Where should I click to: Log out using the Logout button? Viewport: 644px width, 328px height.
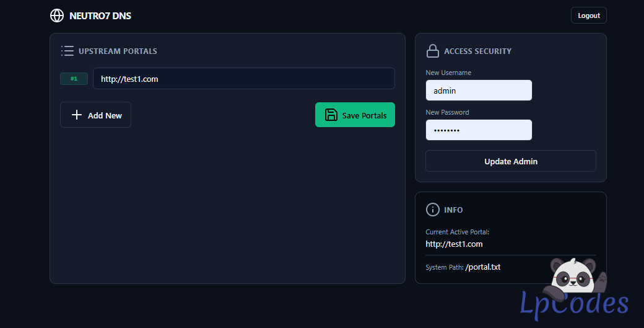pos(588,16)
